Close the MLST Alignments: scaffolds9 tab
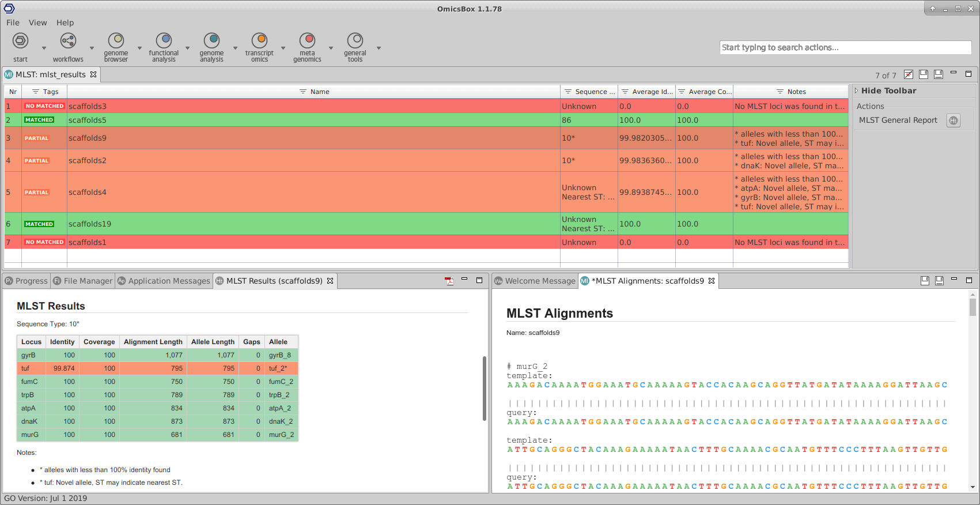Screen dimensions: 980x505 [712, 281]
